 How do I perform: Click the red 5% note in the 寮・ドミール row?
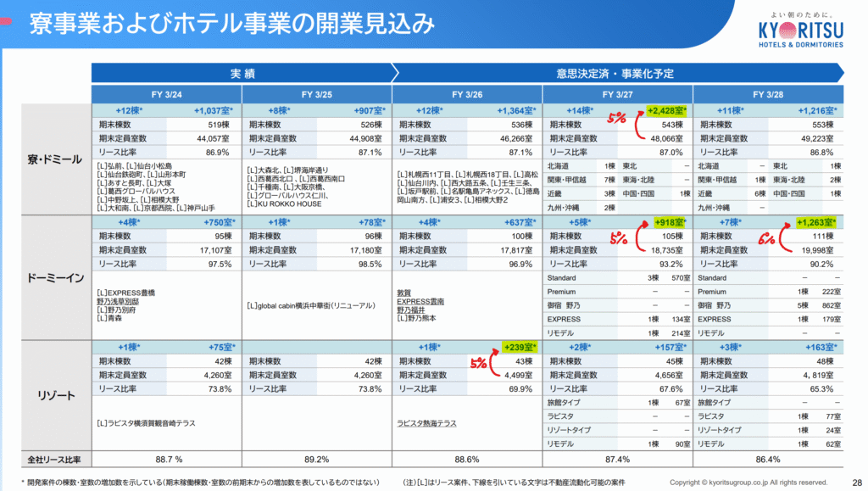616,119
